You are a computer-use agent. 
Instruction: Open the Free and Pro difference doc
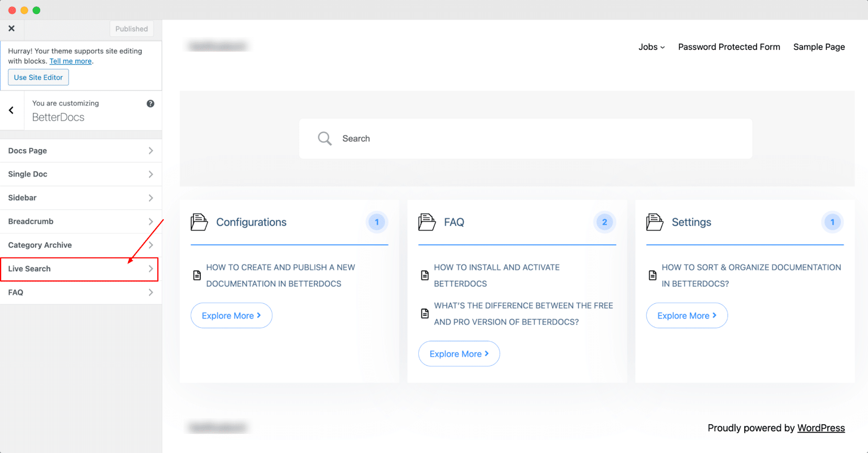click(524, 314)
